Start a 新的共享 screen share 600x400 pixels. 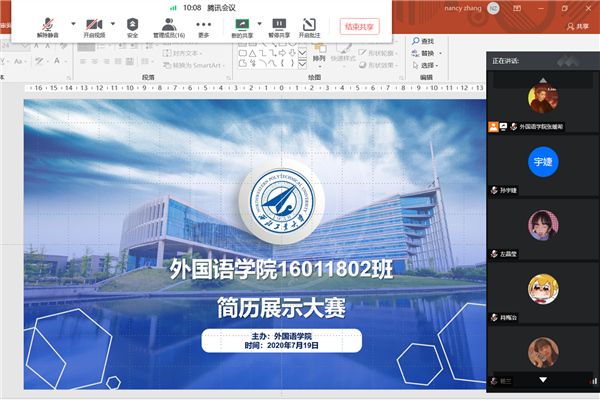[241, 26]
